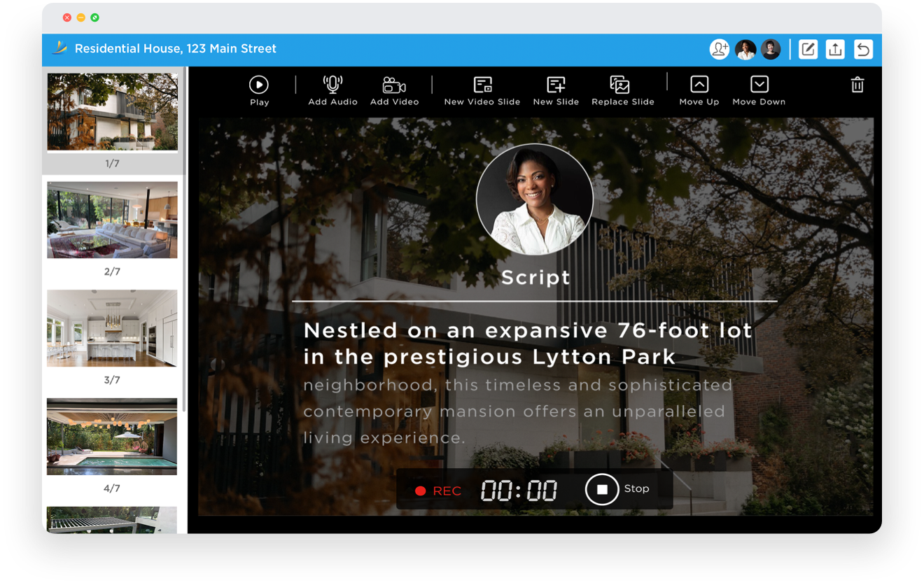Click the slide panel vertical scrollbar
The height and width of the screenshot is (585, 924).
184,239
